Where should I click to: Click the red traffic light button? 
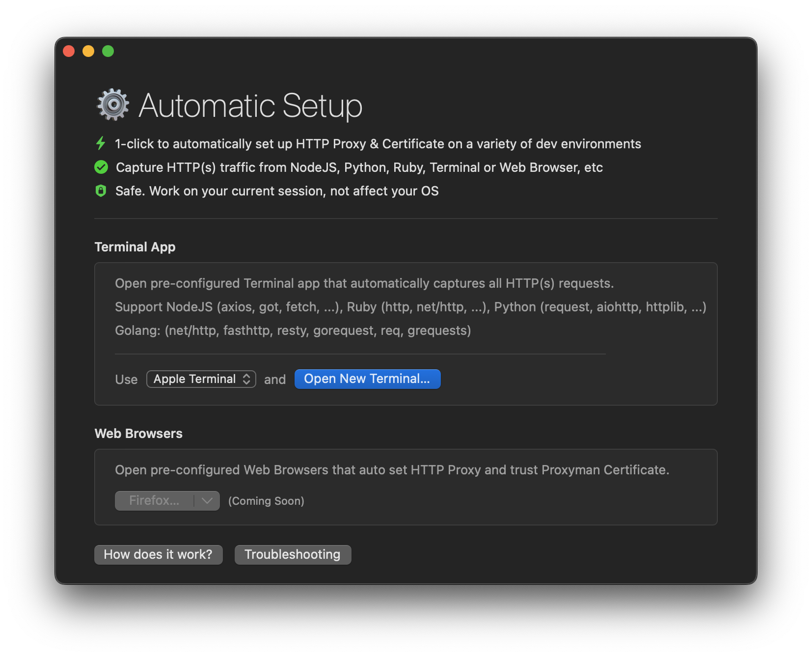69,51
